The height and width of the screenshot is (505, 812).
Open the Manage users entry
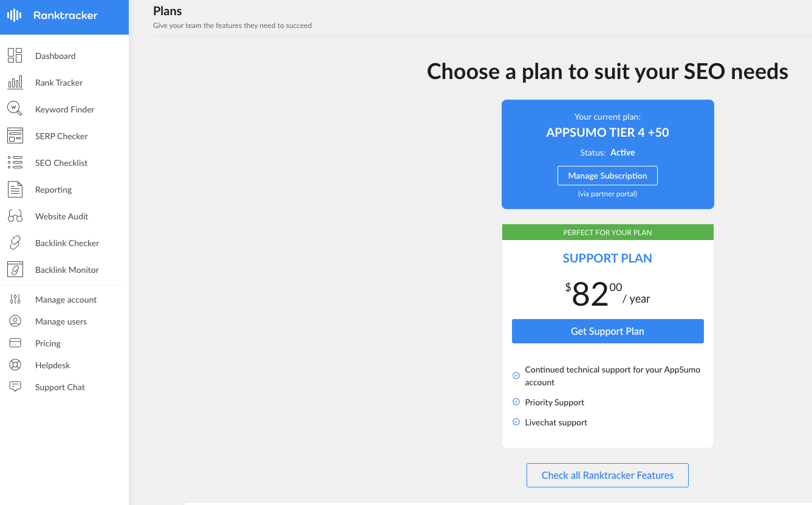(x=61, y=321)
